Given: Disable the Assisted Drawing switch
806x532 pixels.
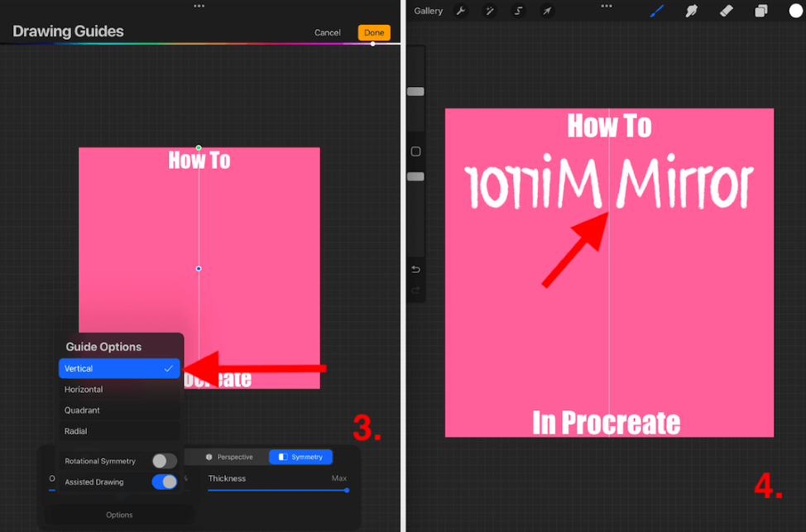Looking at the screenshot, I should [165, 482].
